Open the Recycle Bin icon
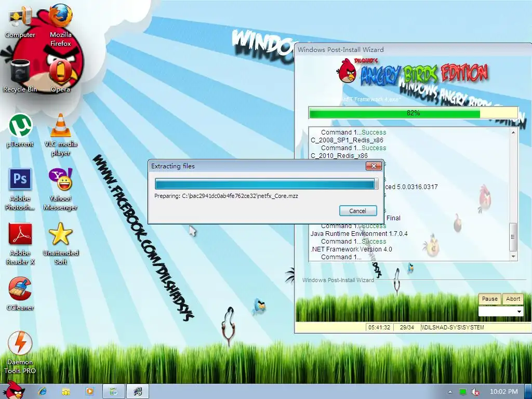Viewport: 532px width, 399px height. 20,76
